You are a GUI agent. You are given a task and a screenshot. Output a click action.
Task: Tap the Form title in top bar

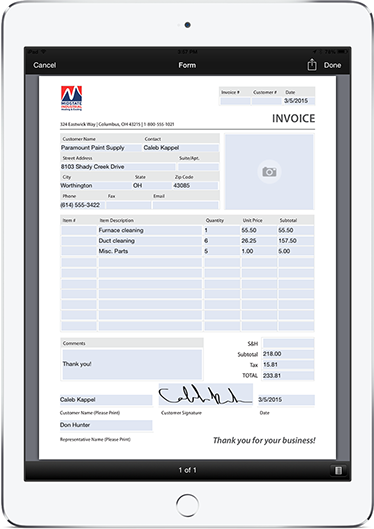pyautogui.click(x=187, y=65)
